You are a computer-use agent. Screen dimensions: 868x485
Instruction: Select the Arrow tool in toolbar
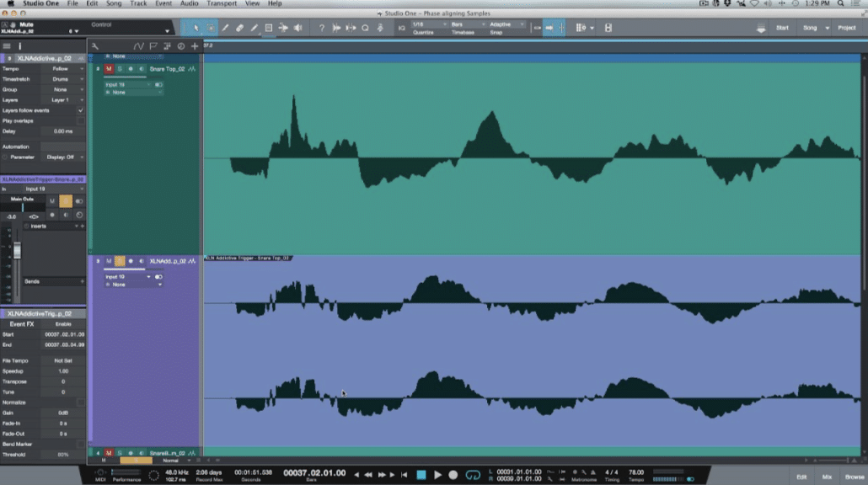click(196, 28)
